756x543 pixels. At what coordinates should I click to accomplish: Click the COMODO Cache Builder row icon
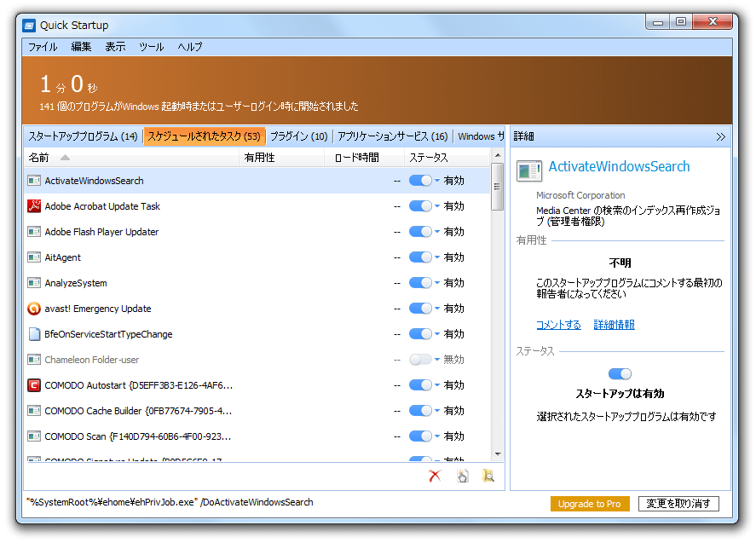(x=34, y=411)
